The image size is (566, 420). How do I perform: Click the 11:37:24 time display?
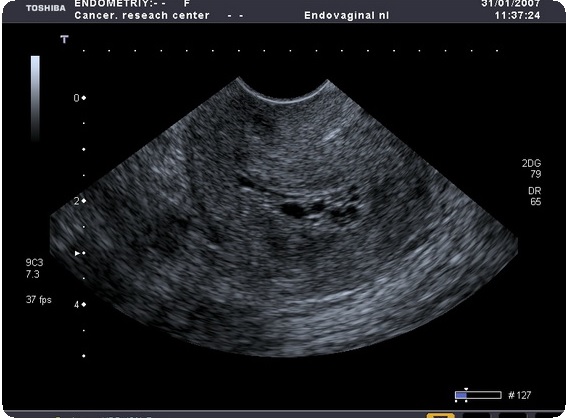click(518, 16)
